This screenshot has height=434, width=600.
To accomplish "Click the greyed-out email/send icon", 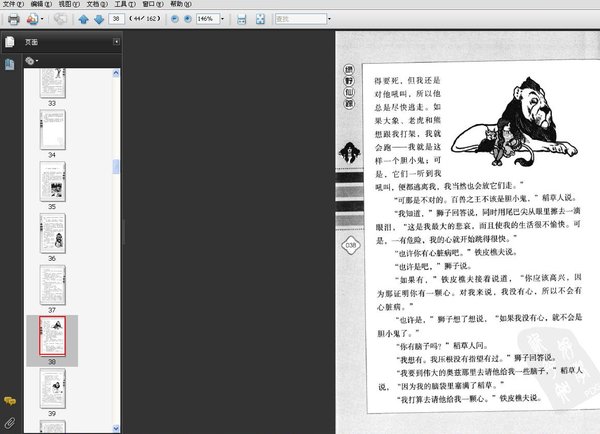I will [x=60, y=19].
